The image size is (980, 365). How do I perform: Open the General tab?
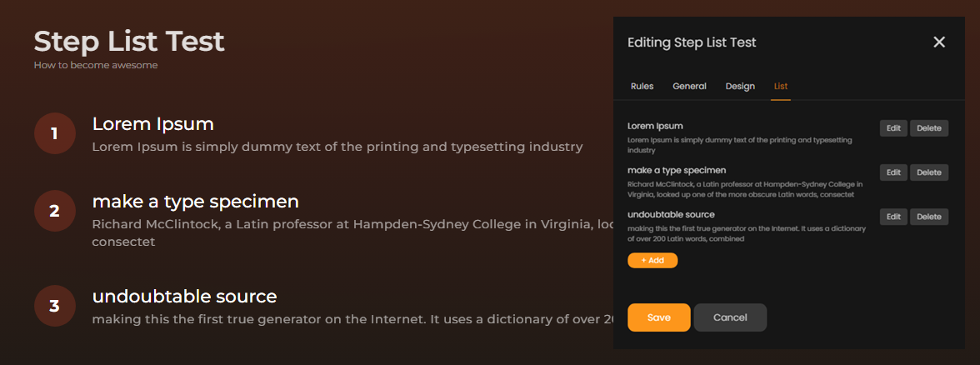pyautogui.click(x=689, y=87)
